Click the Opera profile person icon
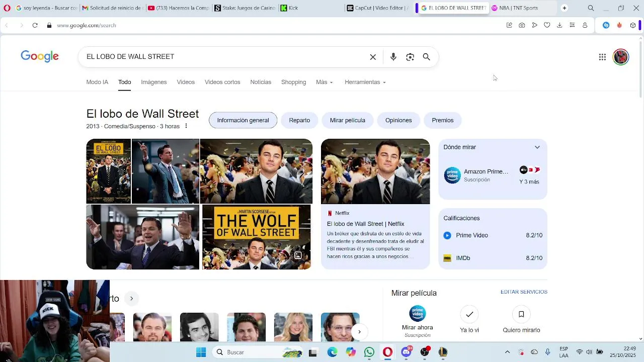This screenshot has height=362, width=644. (x=585, y=25)
